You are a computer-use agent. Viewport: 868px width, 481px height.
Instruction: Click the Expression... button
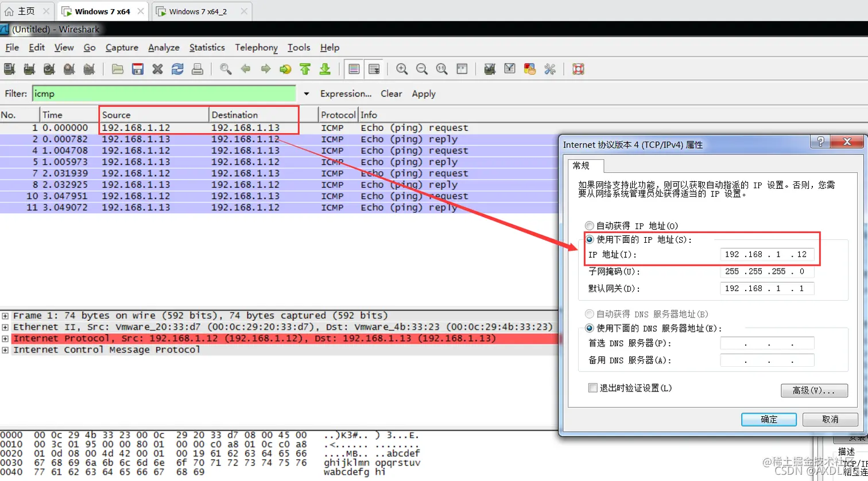(346, 94)
